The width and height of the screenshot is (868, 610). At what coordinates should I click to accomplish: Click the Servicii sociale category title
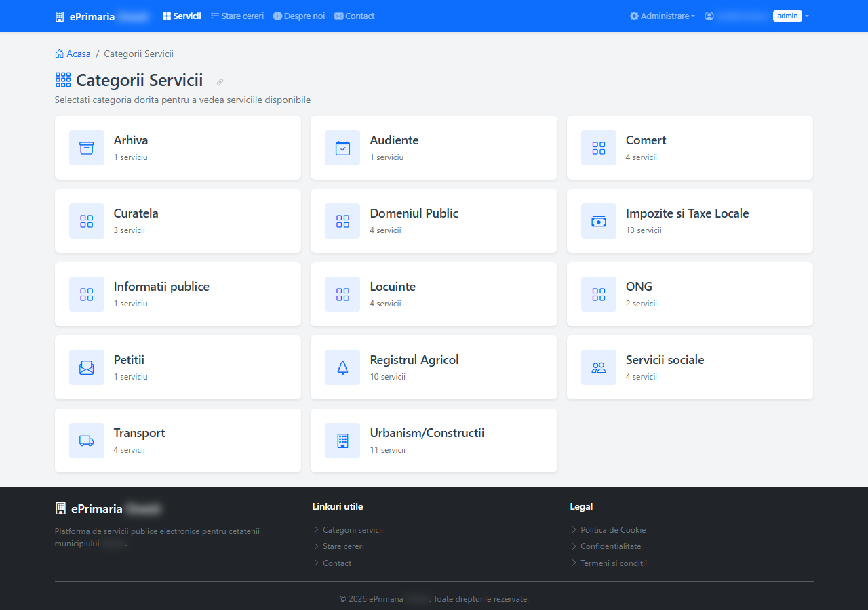pos(665,360)
